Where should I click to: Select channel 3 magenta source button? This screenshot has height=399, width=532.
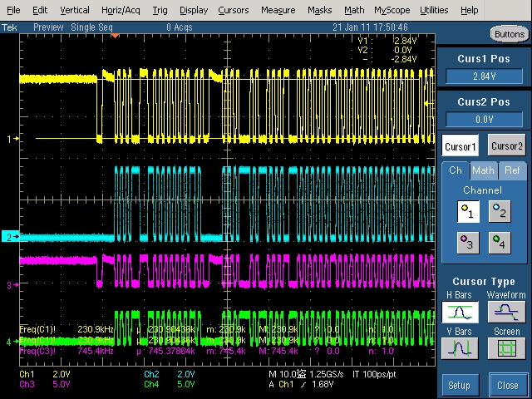pos(468,243)
